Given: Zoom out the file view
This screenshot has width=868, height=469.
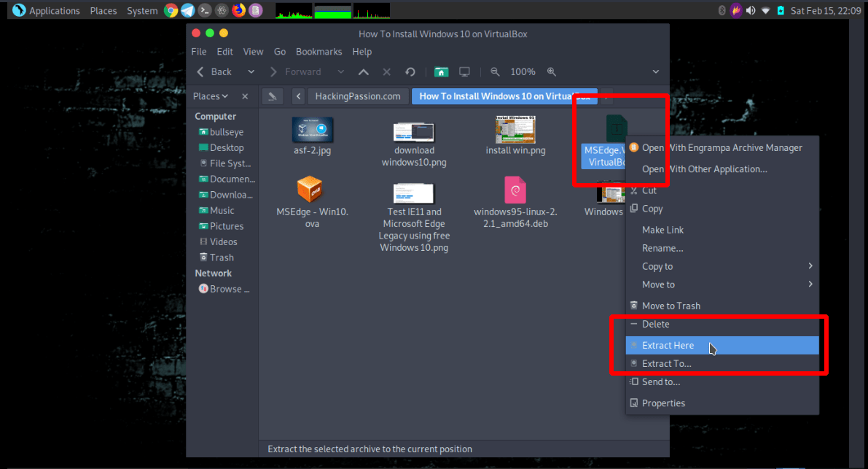Looking at the screenshot, I should [495, 72].
